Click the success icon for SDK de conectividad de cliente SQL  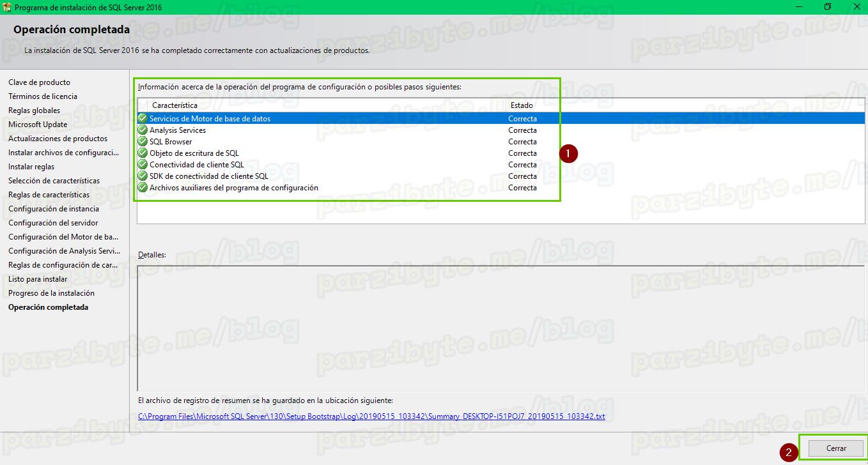(142, 176)
